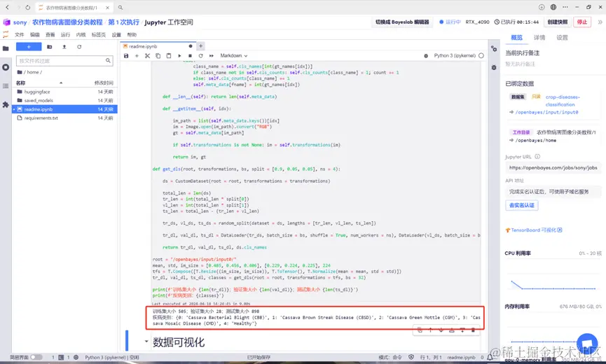Collapse right panel with double chevron
606x364 pixels.
600,22
